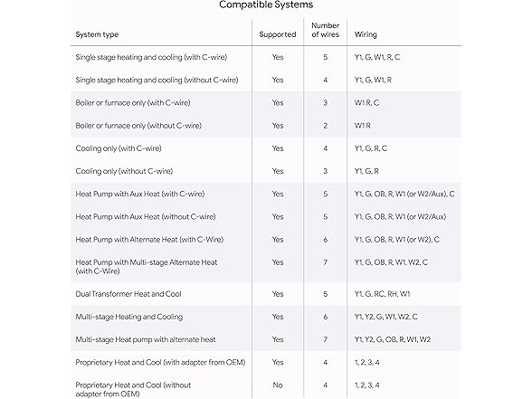Screen dimensions: 532x399
Task: Select Heat Pump with Alternate Heat row
Action: pos(266,240)
